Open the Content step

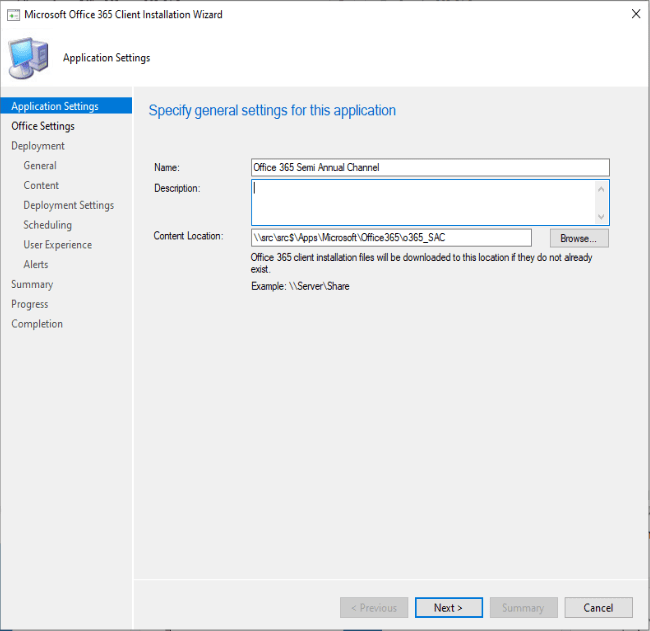(x=41, y=185)
